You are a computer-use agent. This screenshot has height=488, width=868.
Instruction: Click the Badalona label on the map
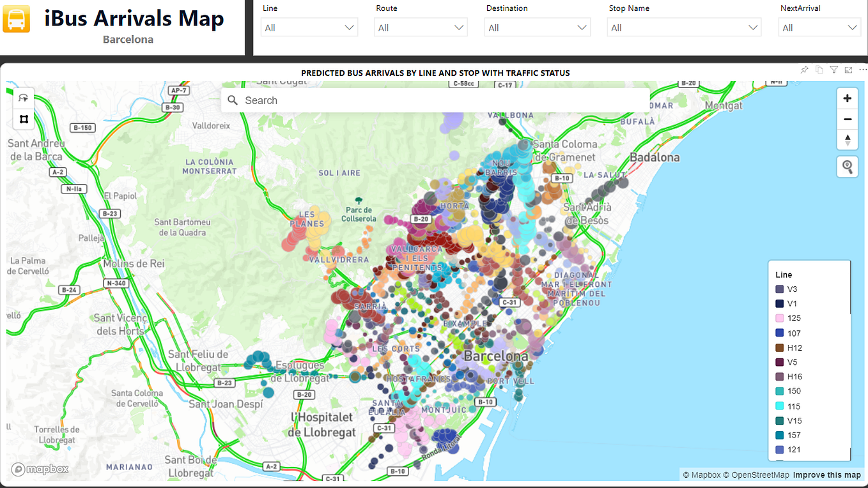click(655, 157)
